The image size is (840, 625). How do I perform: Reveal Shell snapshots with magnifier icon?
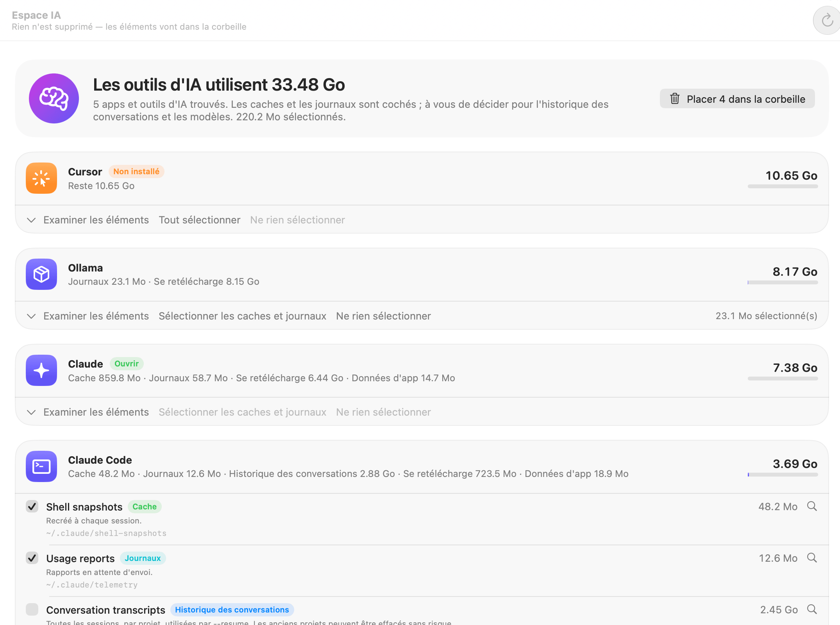812,506
